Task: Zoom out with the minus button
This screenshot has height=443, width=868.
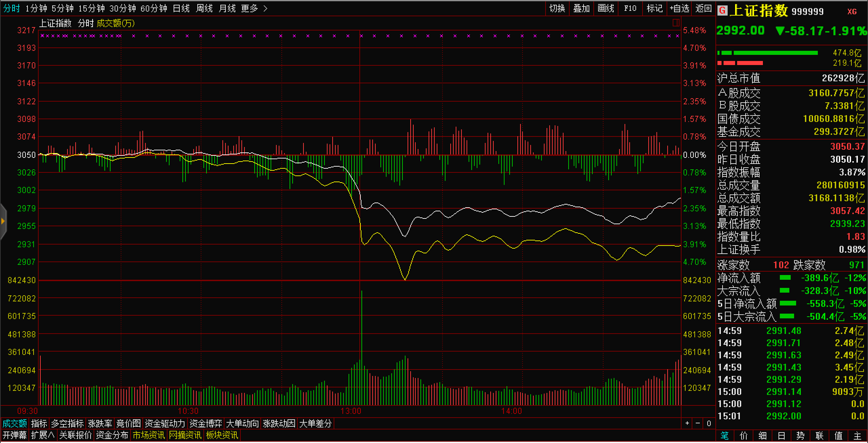Action: pos(698,423)
